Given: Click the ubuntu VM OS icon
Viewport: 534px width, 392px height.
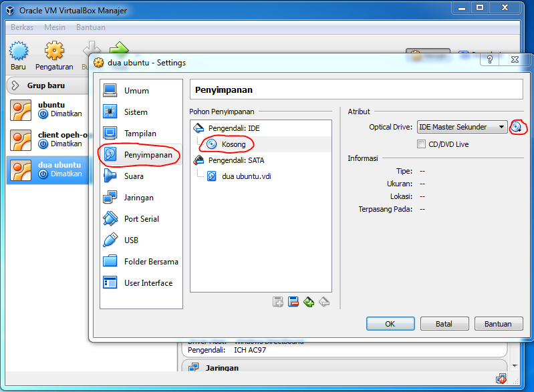Looking at the screenshot, I should pyautogui.click(x=21, y=110).
